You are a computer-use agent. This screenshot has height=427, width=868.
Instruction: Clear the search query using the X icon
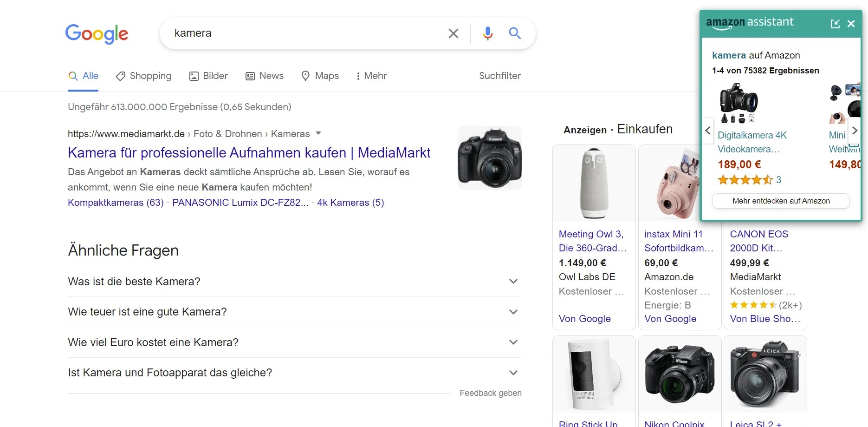pos(453,33)
